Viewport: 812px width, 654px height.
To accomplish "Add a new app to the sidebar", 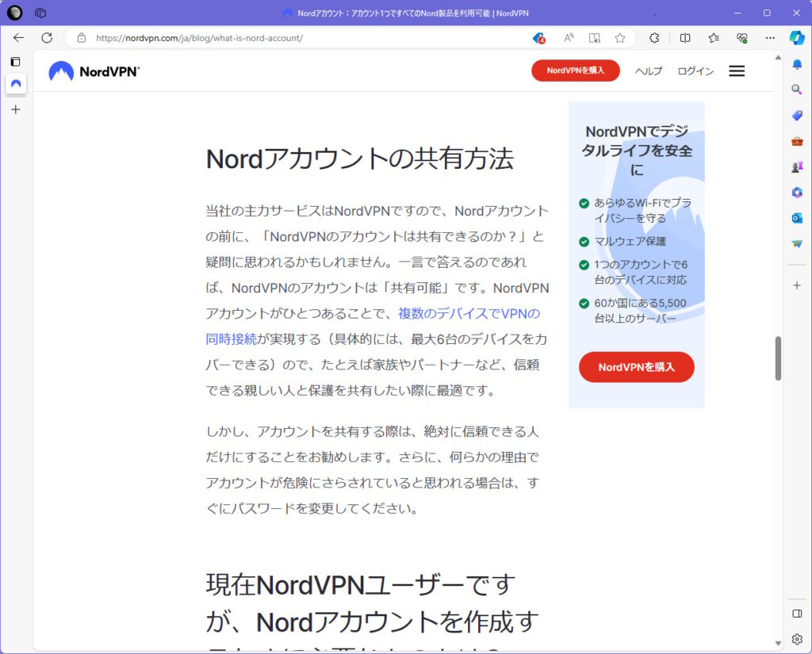I will [x=797, y=285].
